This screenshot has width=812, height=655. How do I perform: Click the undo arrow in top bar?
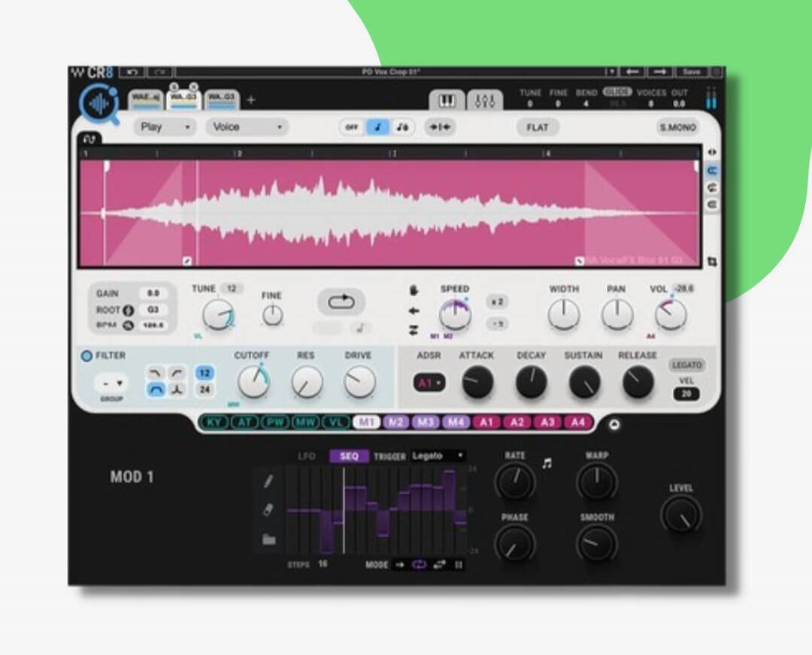[x=132, y=72]
